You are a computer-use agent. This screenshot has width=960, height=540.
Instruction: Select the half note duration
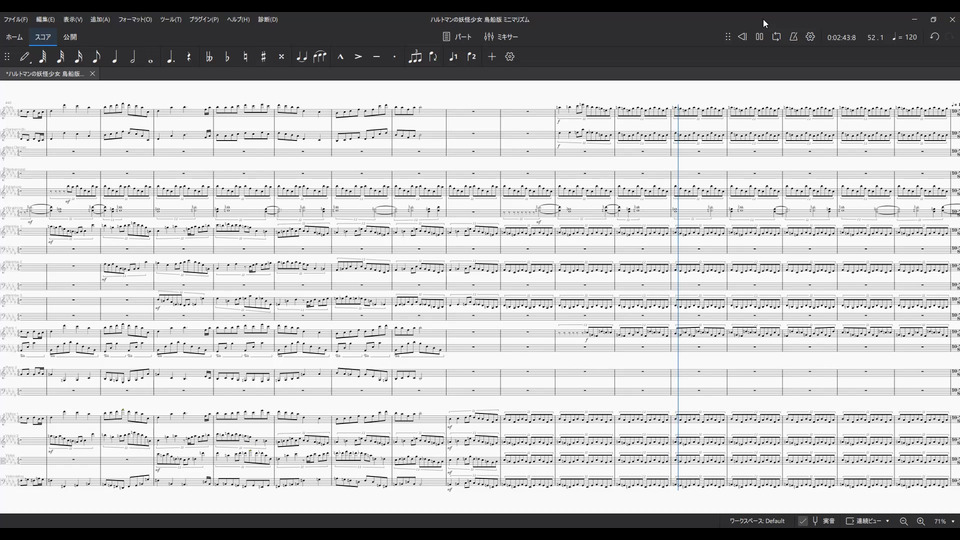[132, 57]
